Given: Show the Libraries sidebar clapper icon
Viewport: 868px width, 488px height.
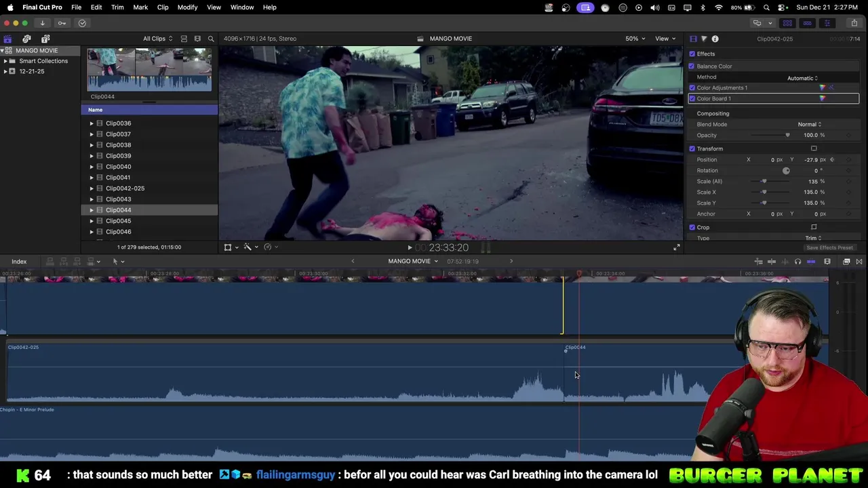Looking at the screenshot, I should click(x=7, y=39).
